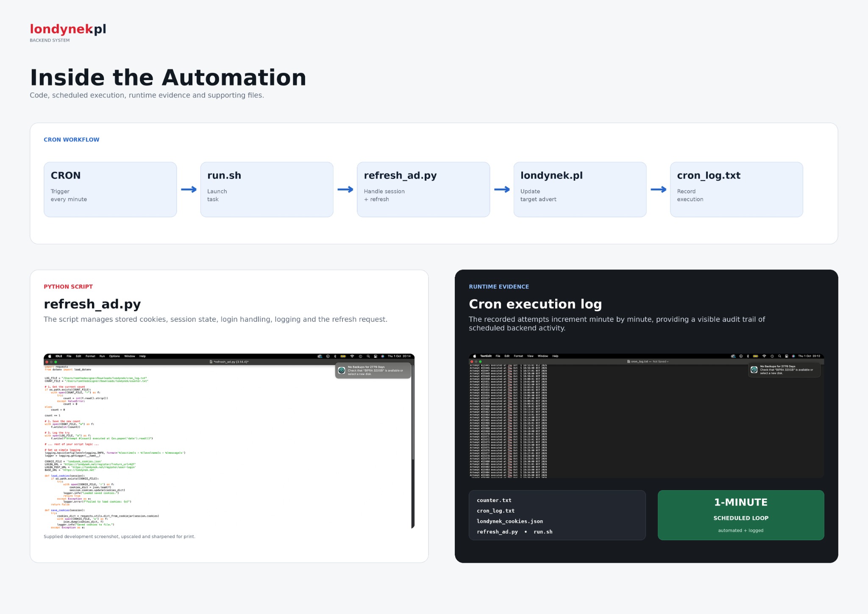Open the View menu in TextEdit
The image size is (868, 614).
[x=530, y=356]
